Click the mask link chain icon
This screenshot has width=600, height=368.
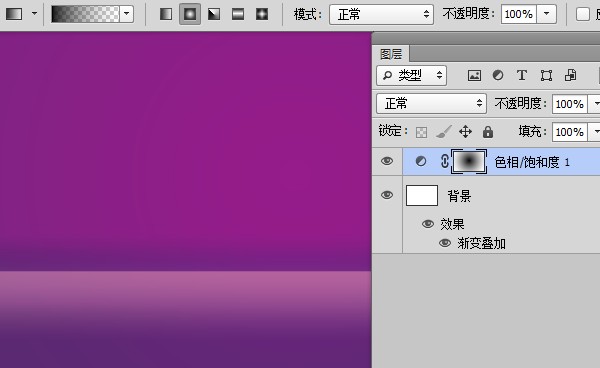444,161
